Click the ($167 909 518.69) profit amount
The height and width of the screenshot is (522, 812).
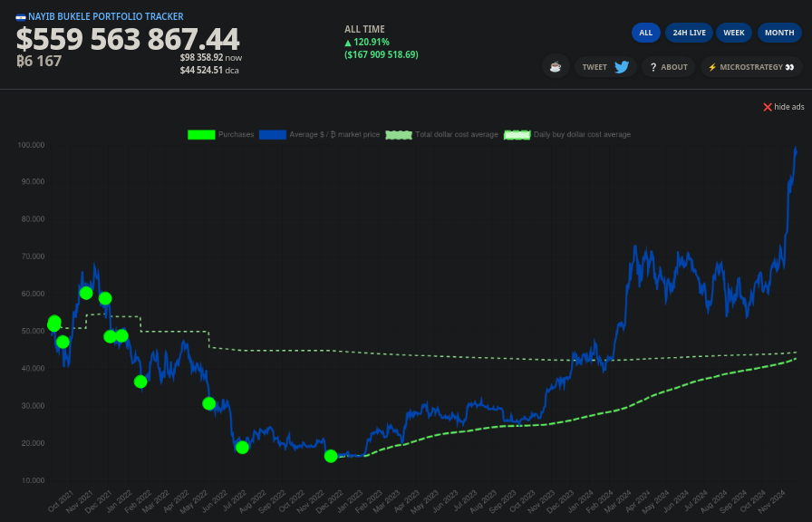(382, 54)
